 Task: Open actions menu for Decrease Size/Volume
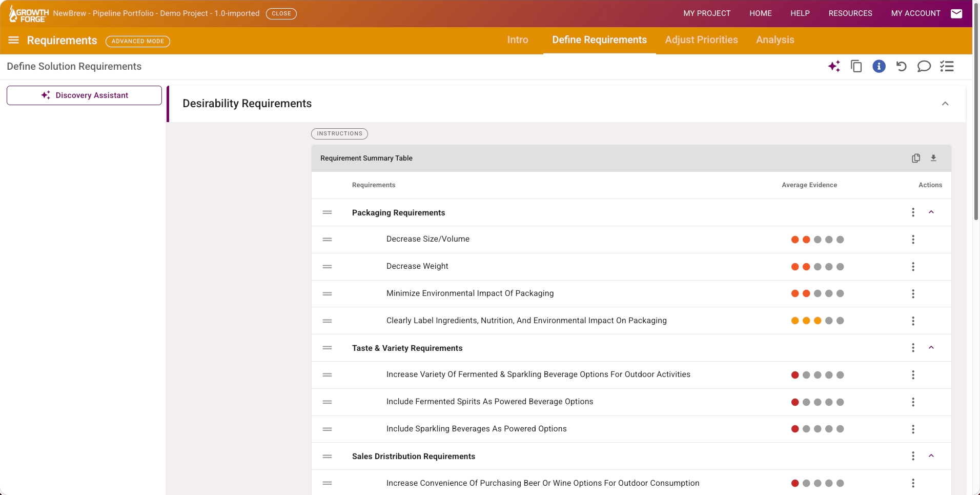pyautogui.click(x=913, y=240)
